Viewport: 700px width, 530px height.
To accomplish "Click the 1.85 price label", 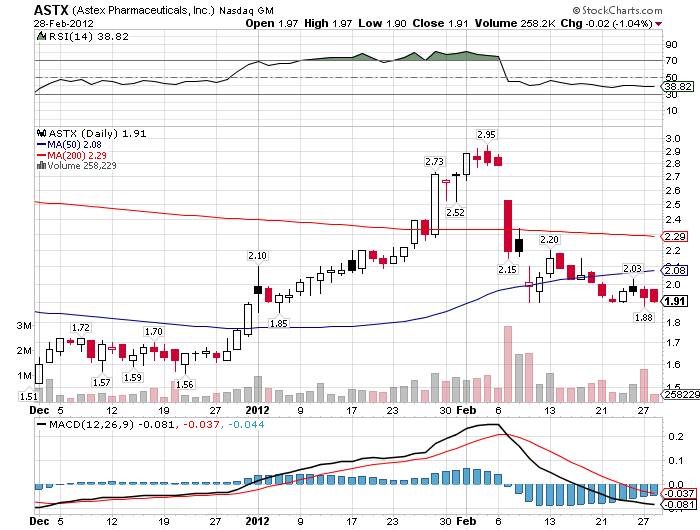I will pos(279,323).
